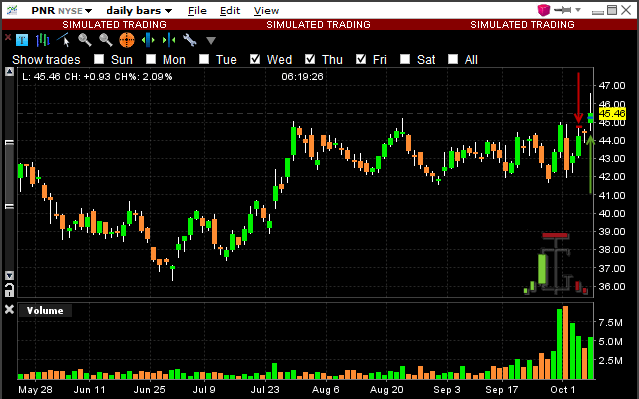
Task: Open chart settings with the wrench icon
Action: point(189,40)
